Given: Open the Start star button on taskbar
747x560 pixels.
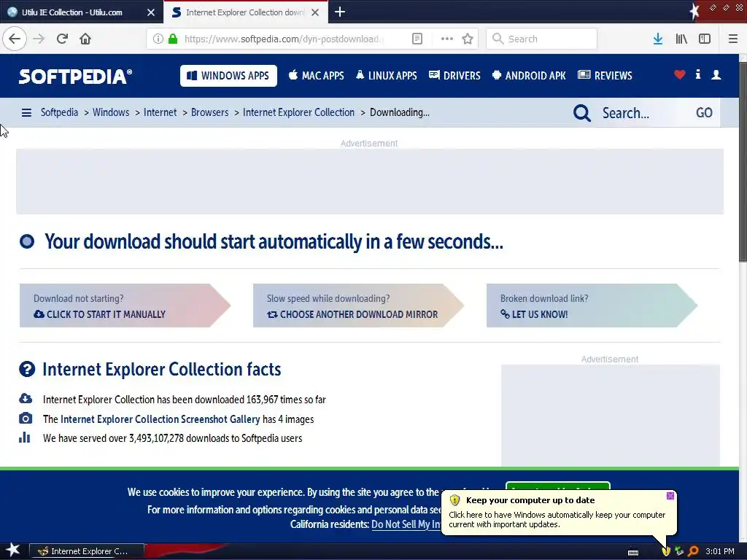Looking at the screenshot, I should click(x=13, y=551).
